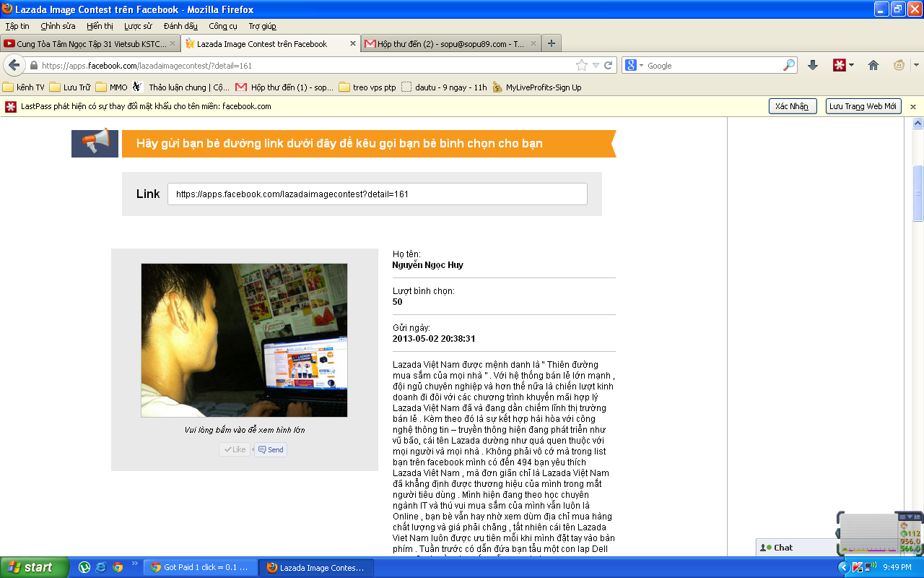Viewport: 924px width, 578px height.
Task: Click the menu icon on the desktop meter widget
Action: [x=902, y=517]
